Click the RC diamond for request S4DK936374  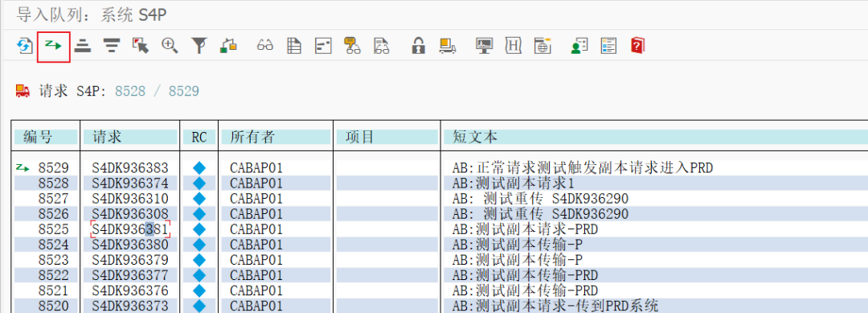[x=199, y=183]
